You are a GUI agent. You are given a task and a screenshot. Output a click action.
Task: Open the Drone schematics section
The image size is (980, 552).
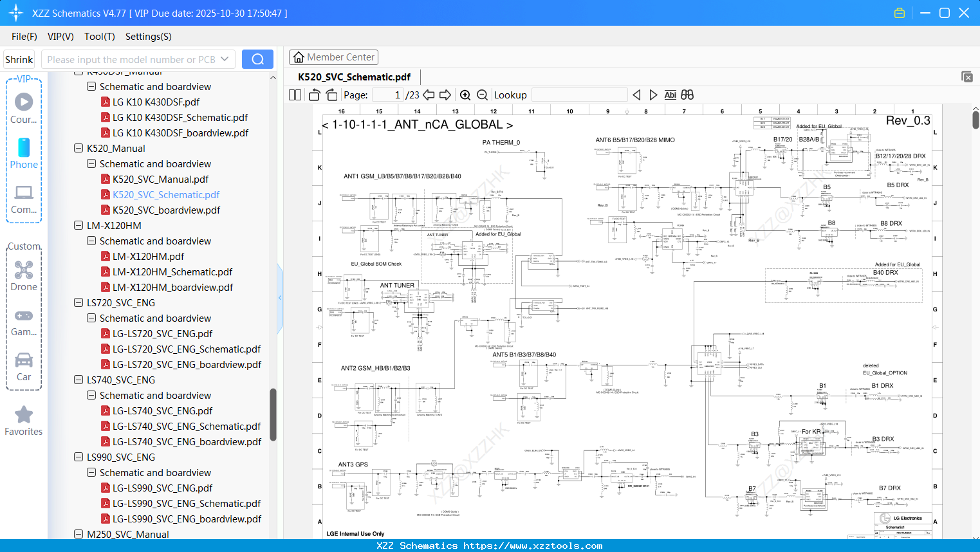(x=23, y=276)
